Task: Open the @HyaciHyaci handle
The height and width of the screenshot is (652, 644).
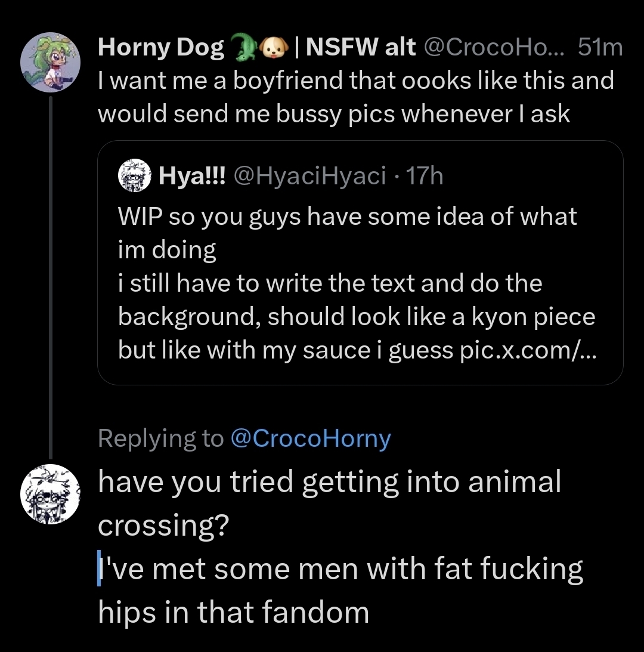Action: pos(309,177)
